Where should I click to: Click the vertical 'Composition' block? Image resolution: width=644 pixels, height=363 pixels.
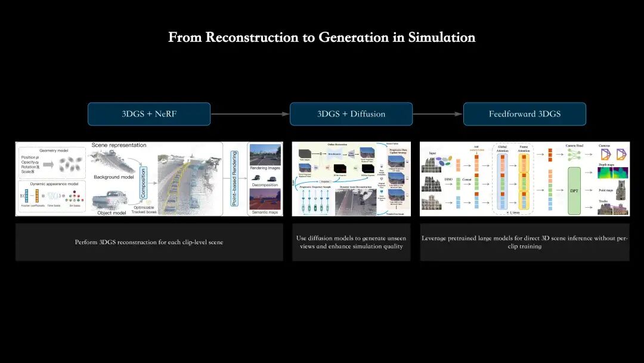(x=143, y=183)
